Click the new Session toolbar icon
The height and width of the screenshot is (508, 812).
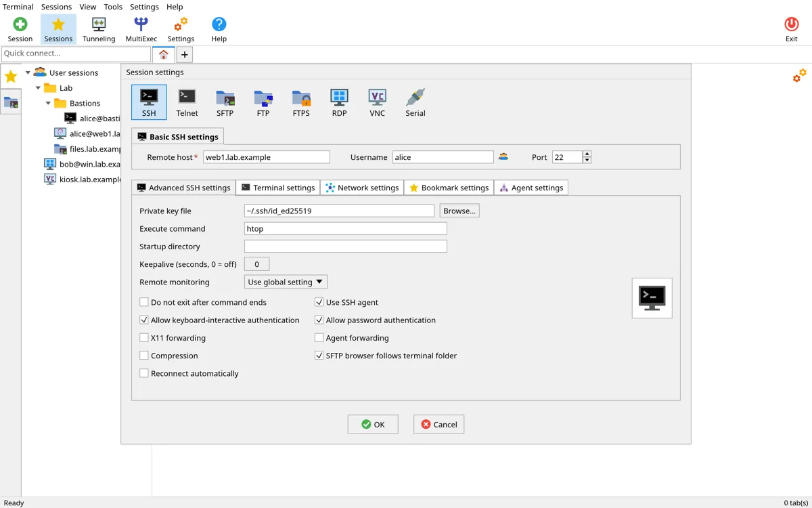(20, 29)
